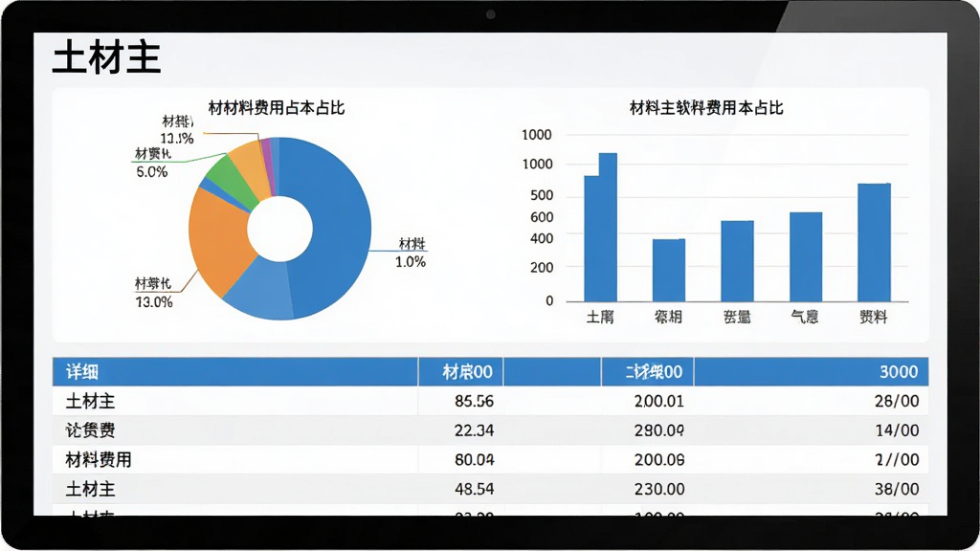Select the 土材主 row containing 85.56
The image size is (980, 551).
pyautogui.click(x=491, y=401)
